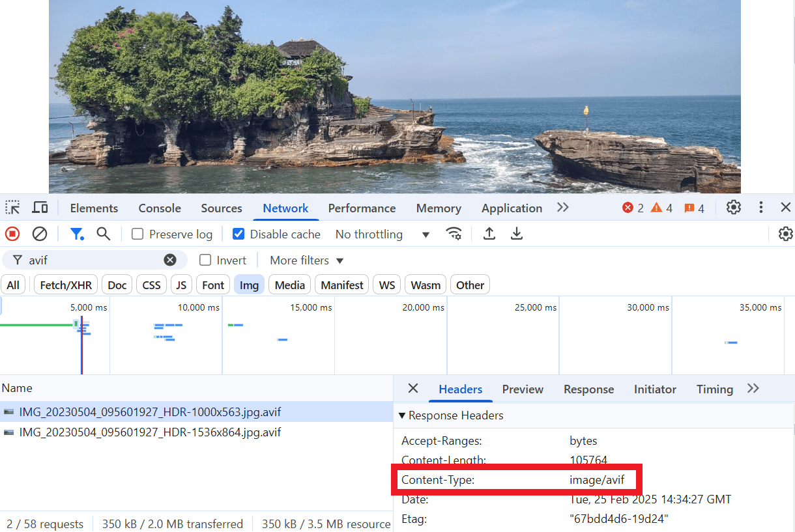Open DevTools three-dot customize menu
Viewport: 795px width, 532px height.
(760, 208)
